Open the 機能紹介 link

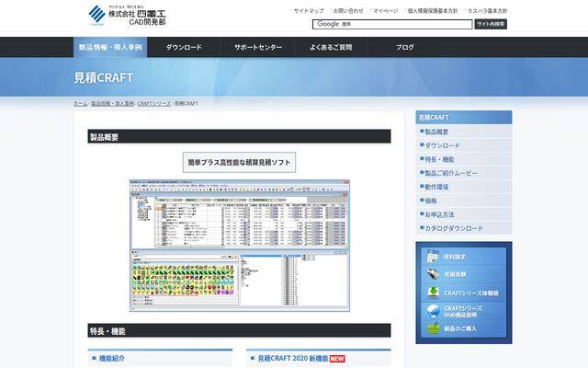pos(112,358)
